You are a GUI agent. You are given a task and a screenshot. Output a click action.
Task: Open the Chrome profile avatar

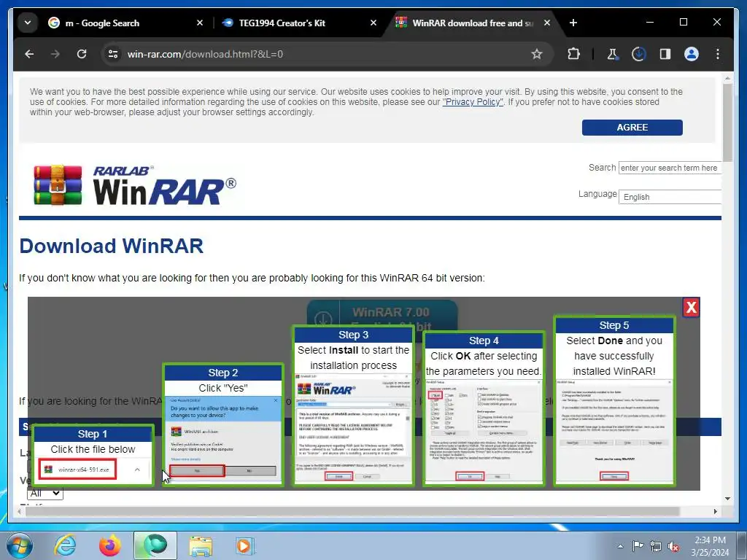click(x=692, y=54)
